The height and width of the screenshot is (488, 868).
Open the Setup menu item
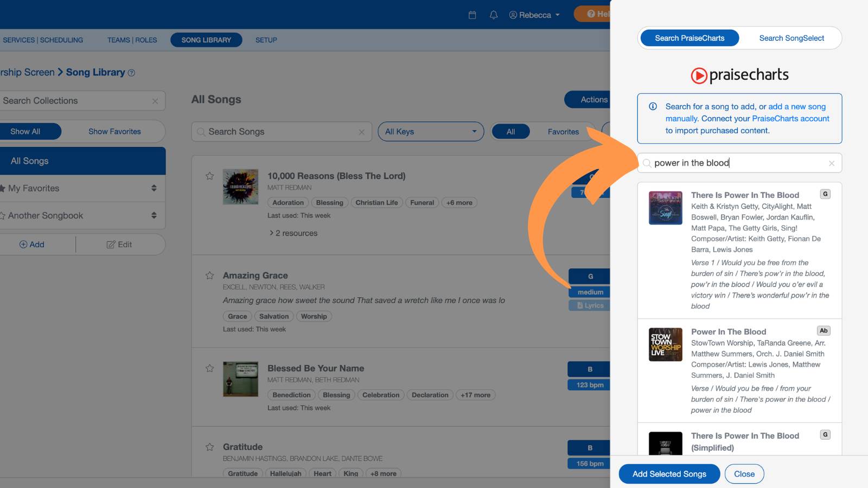pos(266,40)
